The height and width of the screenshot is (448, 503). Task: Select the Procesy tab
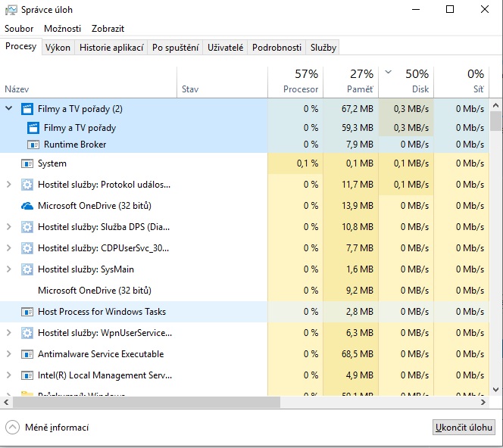[21, 46]
